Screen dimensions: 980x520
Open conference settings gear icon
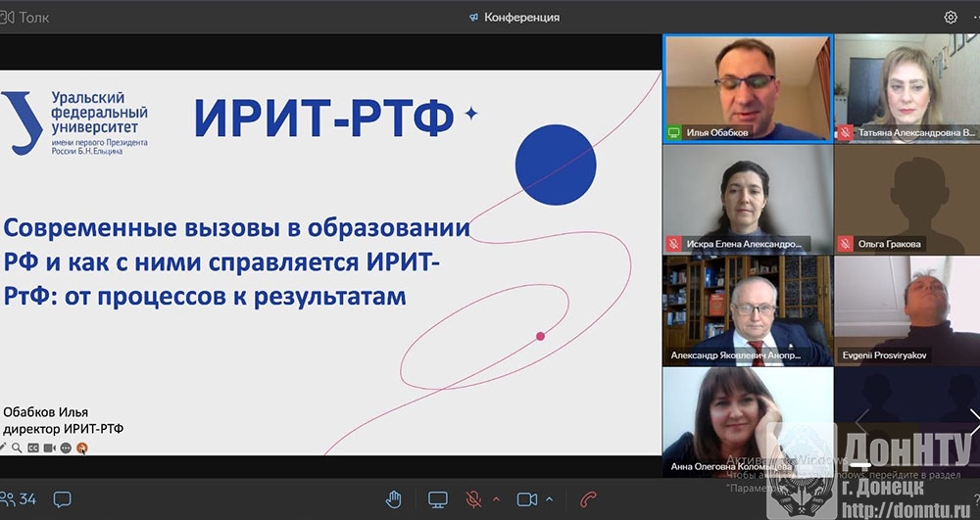(950, 17)
